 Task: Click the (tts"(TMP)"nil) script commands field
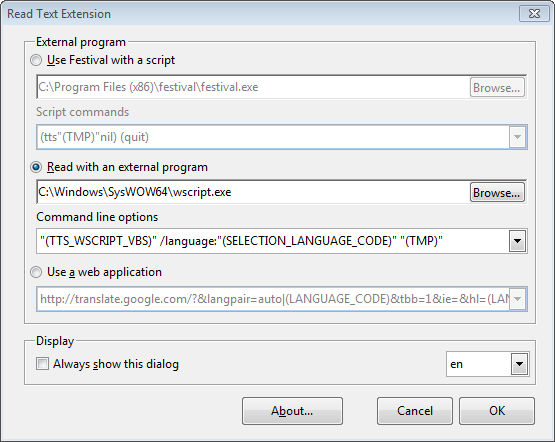point(273,137)
